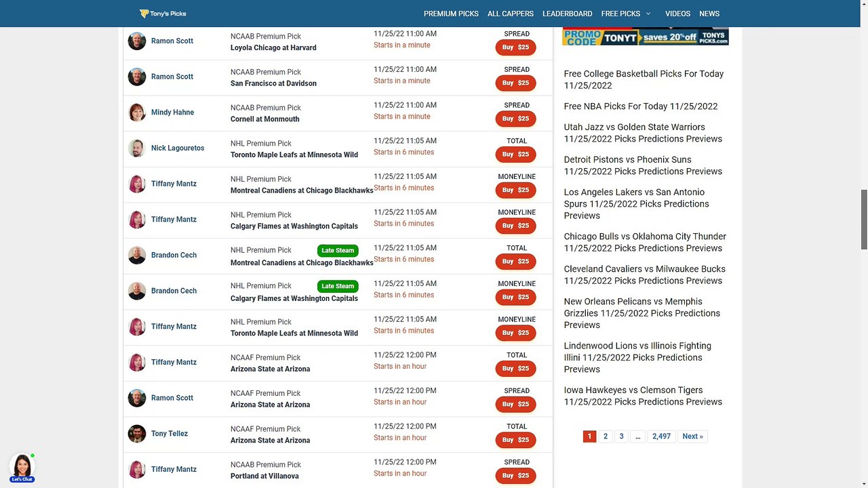Click Tony Tellez's profile avatar
Screen dimensions: 868x488
click(x=137, y=434)
